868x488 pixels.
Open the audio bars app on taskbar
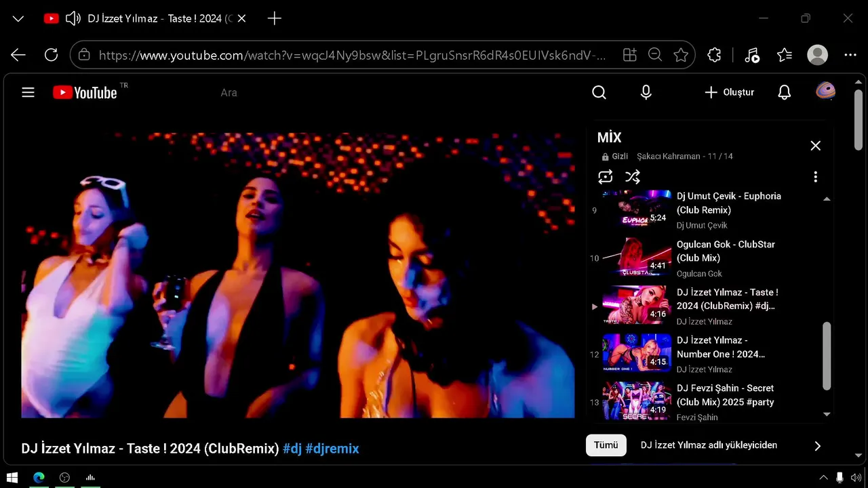[x=90, y=477]
